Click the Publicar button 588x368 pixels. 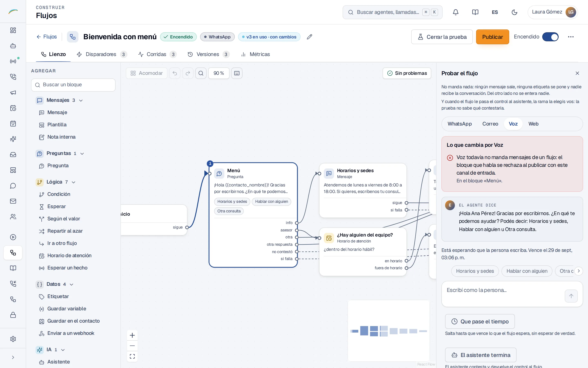click(x=492, y=37)
